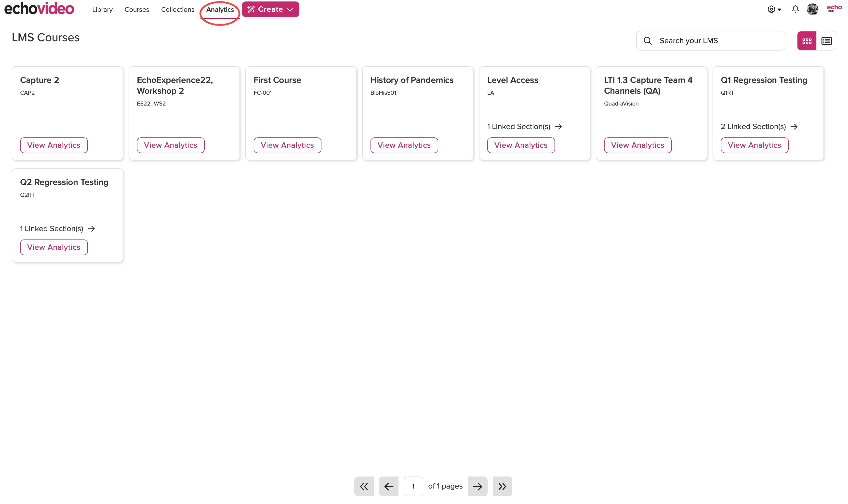Open the notifications bell
Image resolution: width=848 pixels, height=504 pixels.
(795, 9)
